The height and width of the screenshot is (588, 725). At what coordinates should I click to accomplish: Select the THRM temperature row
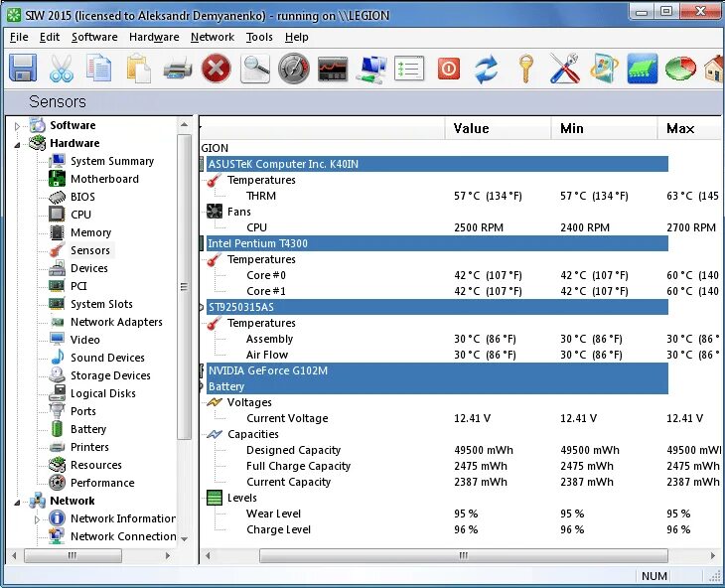(460, 196)
